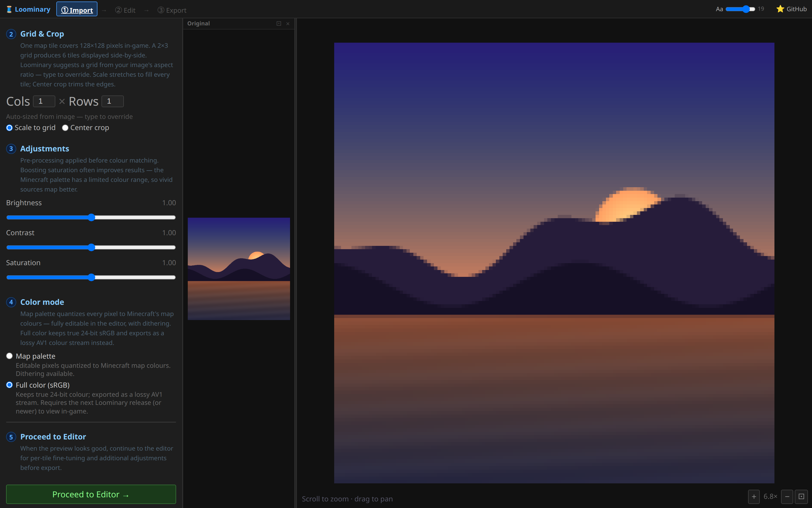Image resolution: width=812 pixels, height=508 pixels.
Task: Adjust the Saturation slider
Action: [x=91, y=277]
